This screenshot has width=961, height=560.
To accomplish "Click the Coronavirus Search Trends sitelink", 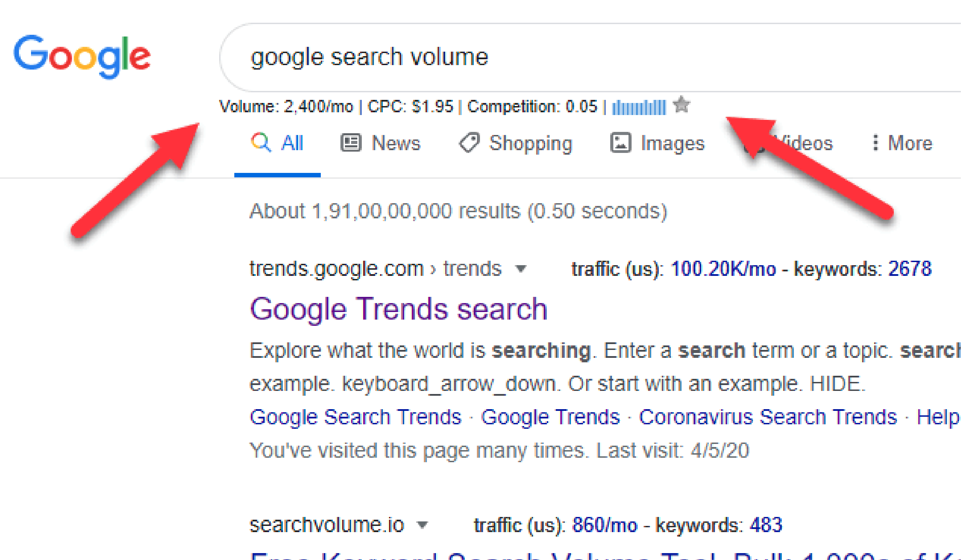I will 768,416.
